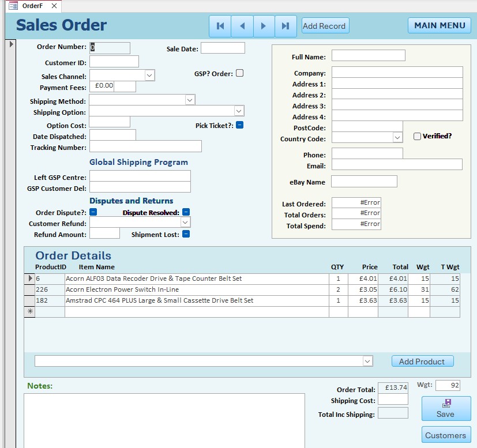Click the form record selector arrow
Image resolution: width=477 pixels, height=448 pixels.
(11, 44)
